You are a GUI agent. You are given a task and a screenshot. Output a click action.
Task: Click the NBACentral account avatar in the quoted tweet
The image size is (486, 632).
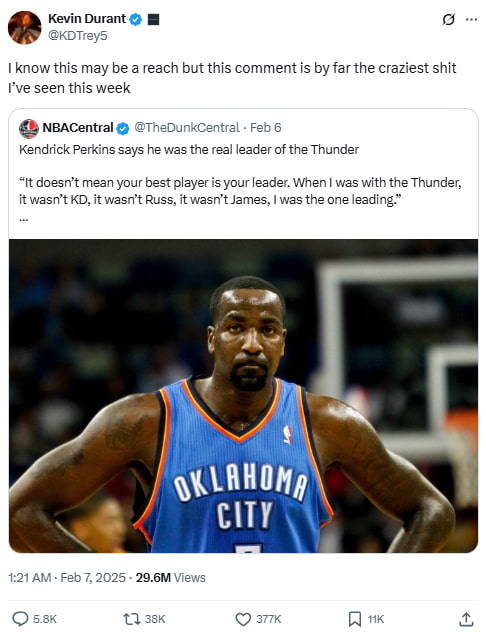tap(29, 129)
